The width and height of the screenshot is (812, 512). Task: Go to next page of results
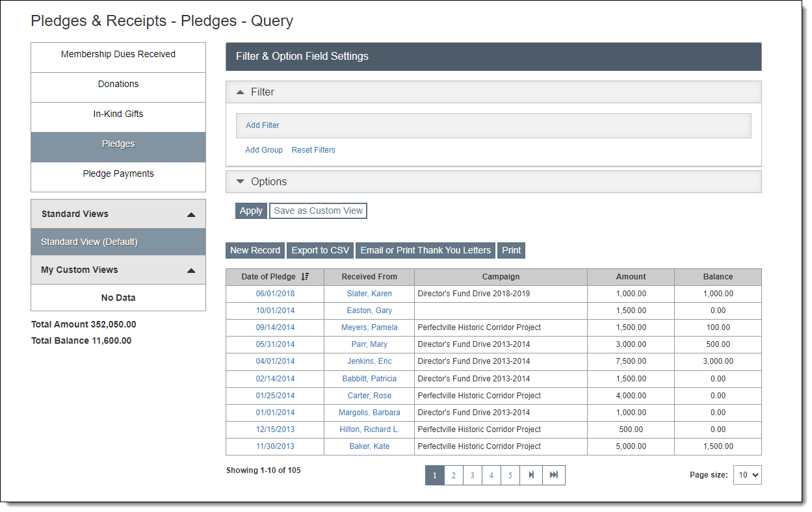tap(531, 475)
